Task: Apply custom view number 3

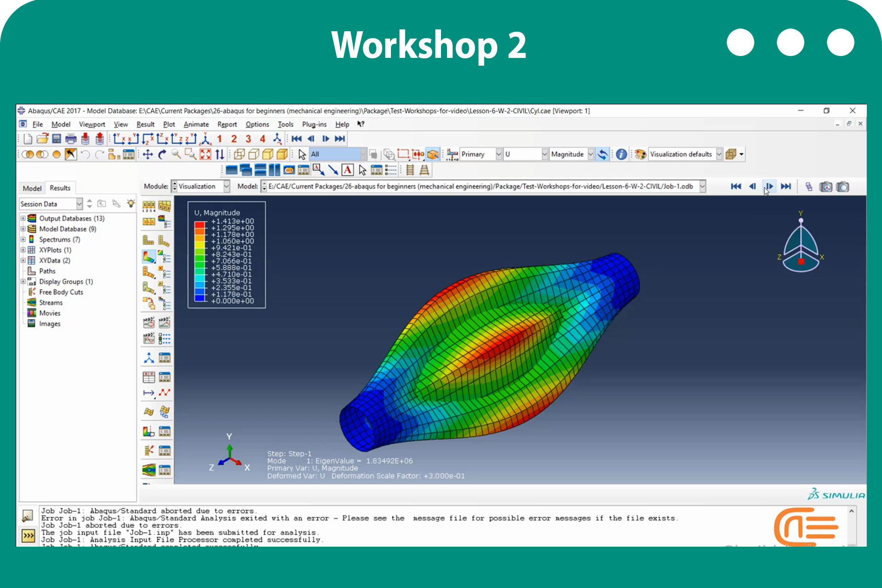Action: (x=248, y=139)
